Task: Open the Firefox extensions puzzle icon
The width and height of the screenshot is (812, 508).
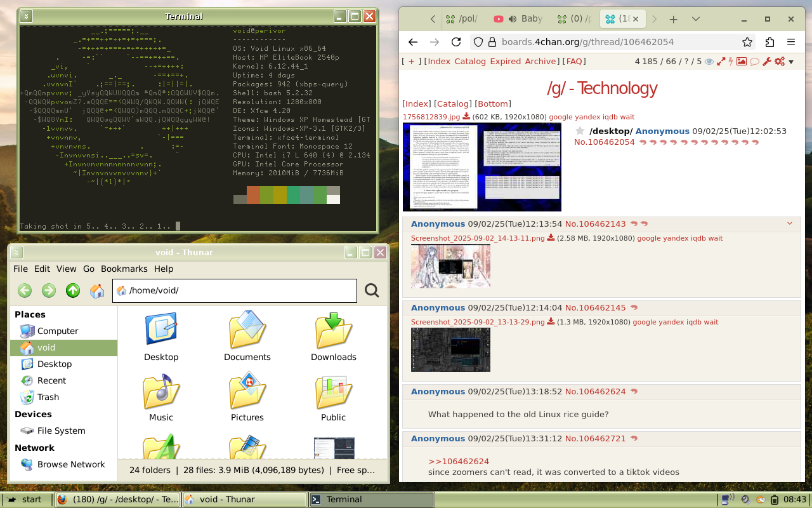Action: (x=769, y=42)
